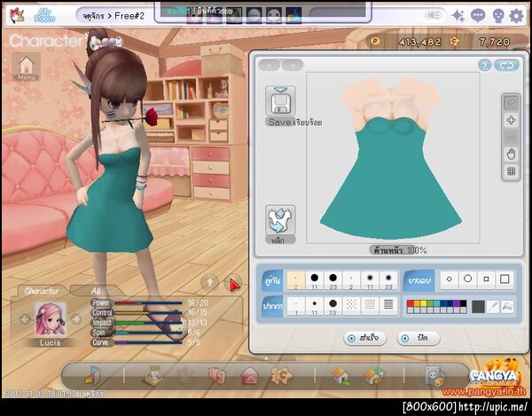Click the brush category label tab
Screen dimensions: 532x416
(272, 281)
